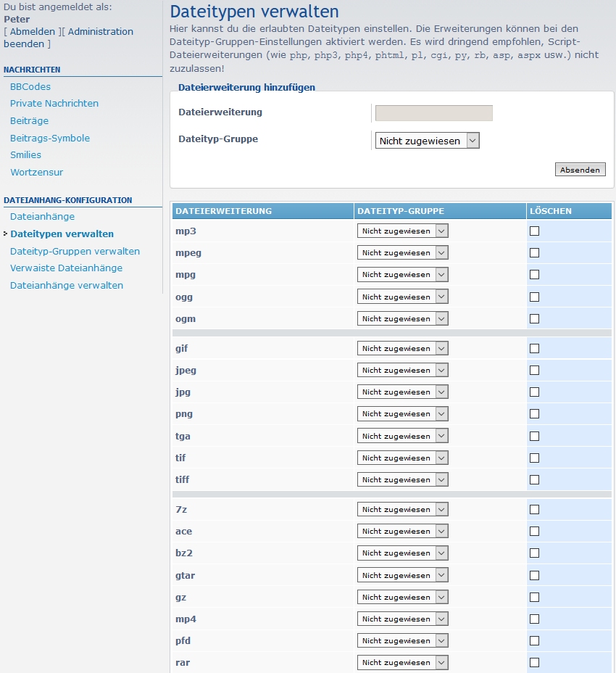The height and width of the screenshot is (673, 616).
Task: Go to Beiträge settings
Action: coord(29,120)
